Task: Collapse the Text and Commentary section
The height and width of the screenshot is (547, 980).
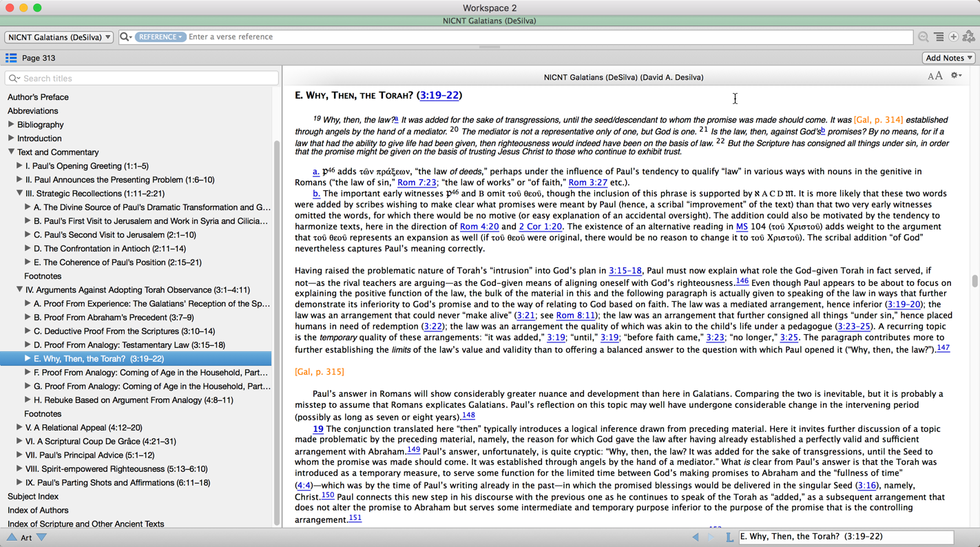Action: tap(11, 152)
